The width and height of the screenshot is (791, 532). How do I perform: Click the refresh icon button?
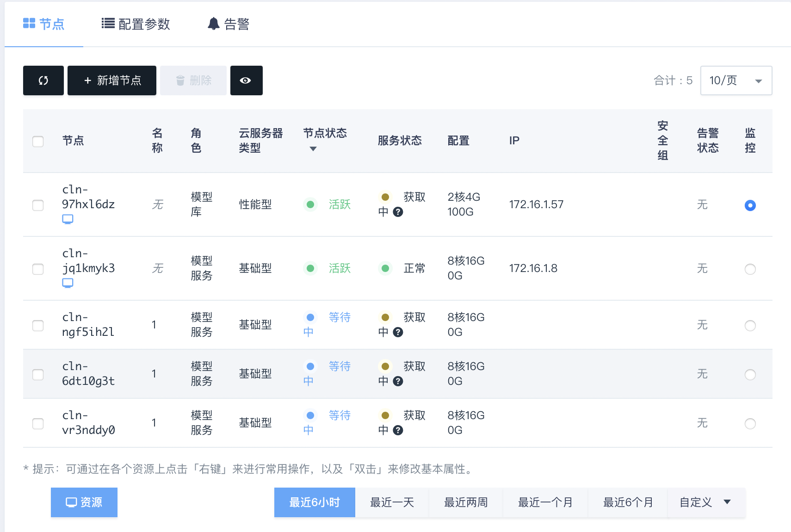click(x=43, y=80)
